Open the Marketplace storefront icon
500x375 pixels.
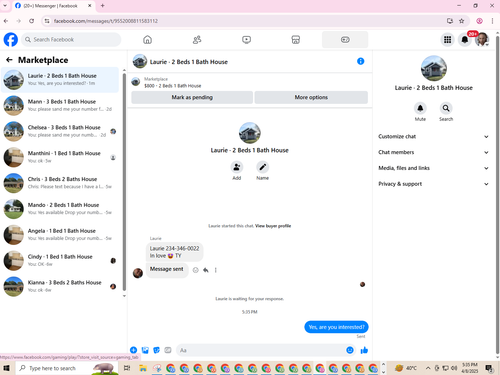296,40
